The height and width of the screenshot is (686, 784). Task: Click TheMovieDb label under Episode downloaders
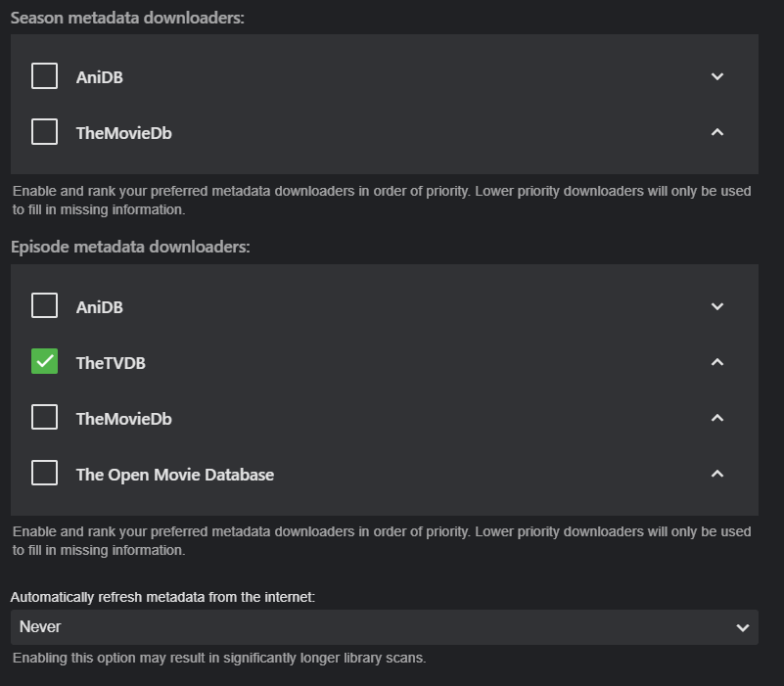click(123, 419)
